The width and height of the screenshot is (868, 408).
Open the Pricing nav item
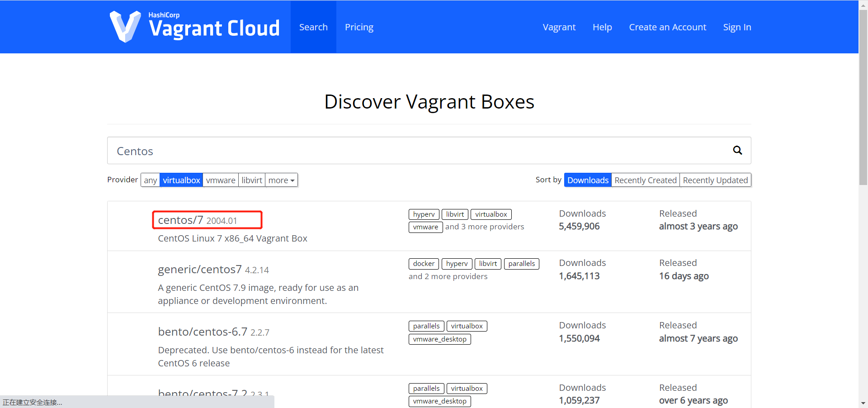(359, 27)
